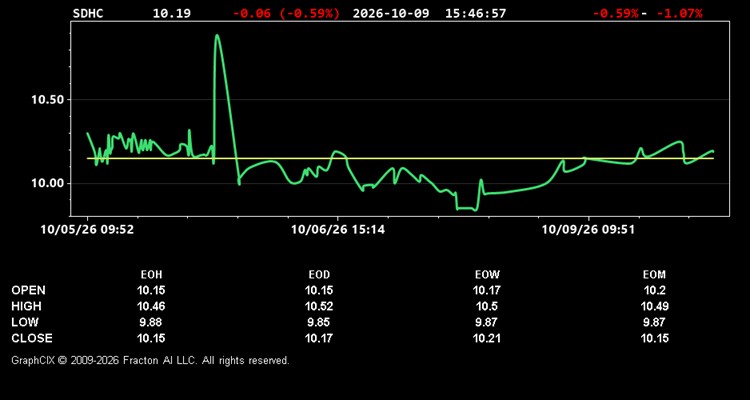This screenshot has width=750, height=400.
Task: Click the red -1.07% percentage
Action: [679, 13]
